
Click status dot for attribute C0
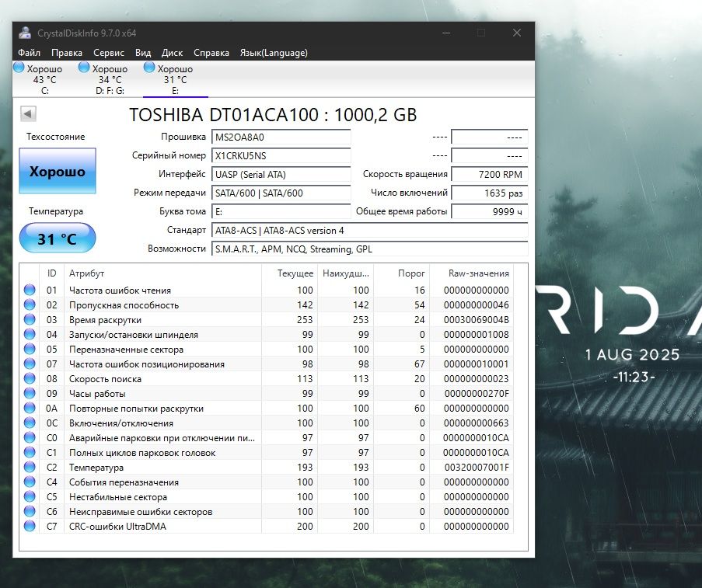click(30, 437)
